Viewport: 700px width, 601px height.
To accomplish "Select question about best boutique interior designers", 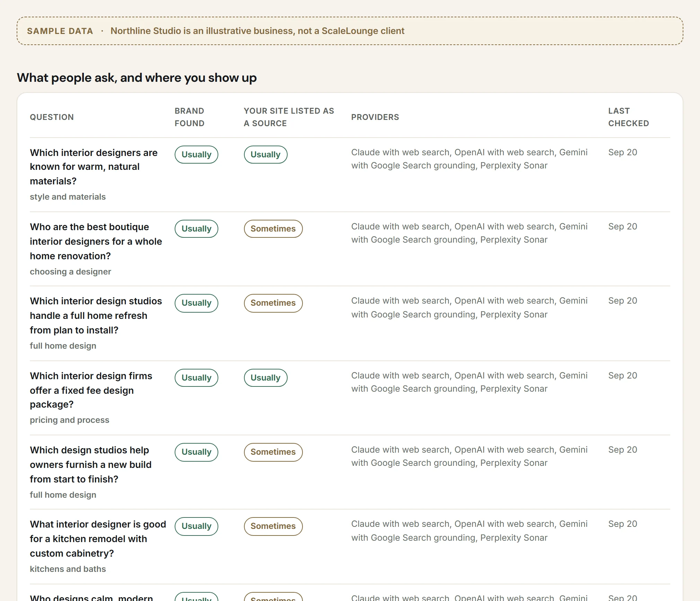I will point(96,241).
